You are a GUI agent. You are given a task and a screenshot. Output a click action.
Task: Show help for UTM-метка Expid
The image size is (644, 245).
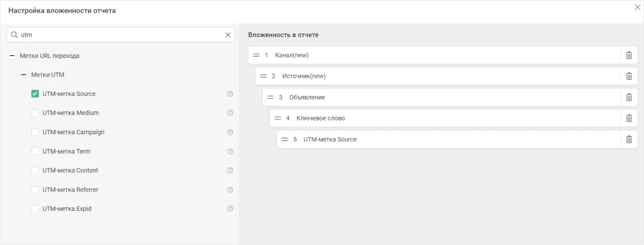(x=230, y=209)
